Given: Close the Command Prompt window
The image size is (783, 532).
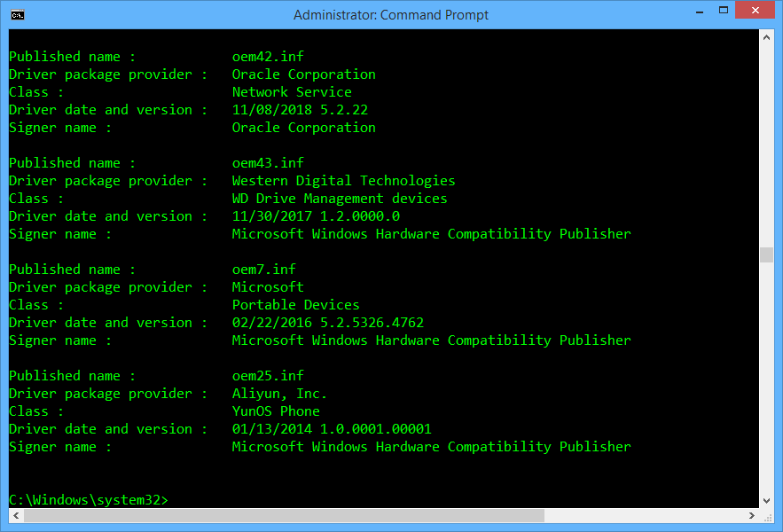Looking at the screenshot, I should tap(755, 10).
